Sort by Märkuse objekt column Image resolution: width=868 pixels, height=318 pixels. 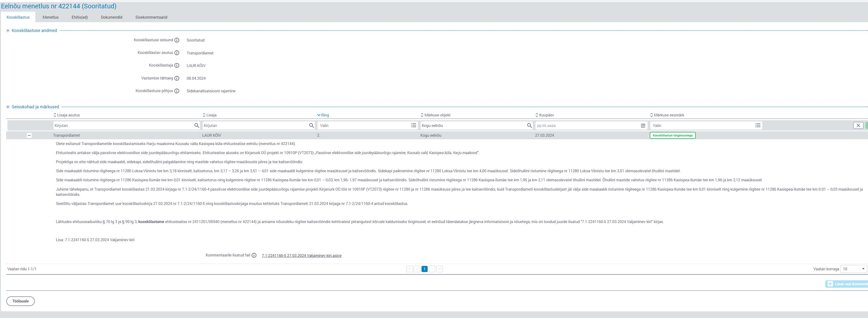pyautogui.click(x=435, y=115)
